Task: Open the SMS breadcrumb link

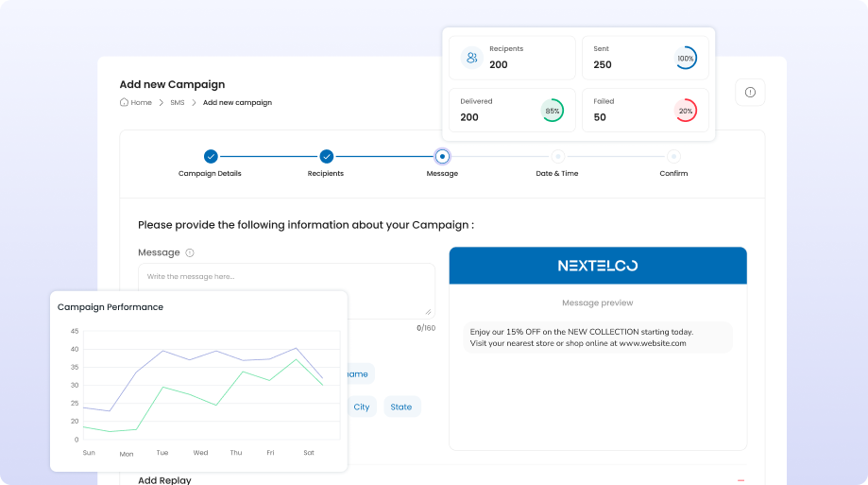Action: [x=178, y=102]
